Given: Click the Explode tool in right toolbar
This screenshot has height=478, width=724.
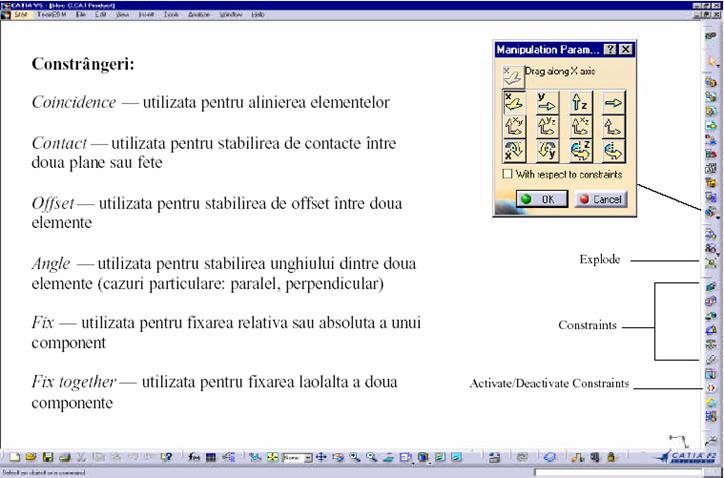Looking at the screenshot, I should tap(711, 261).
